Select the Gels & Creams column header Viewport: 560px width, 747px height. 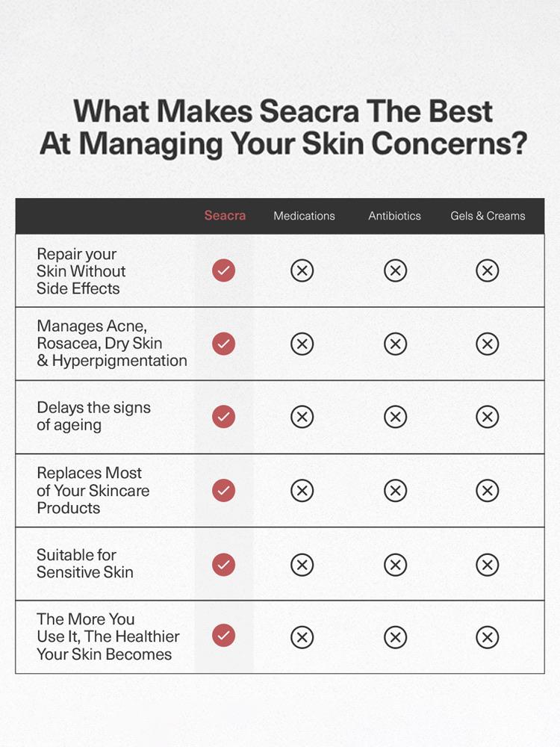click(x=488, y=216)
